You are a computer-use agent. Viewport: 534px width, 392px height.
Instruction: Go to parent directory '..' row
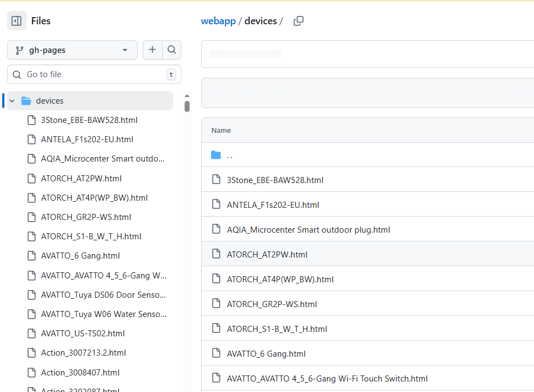coord(368,155)
